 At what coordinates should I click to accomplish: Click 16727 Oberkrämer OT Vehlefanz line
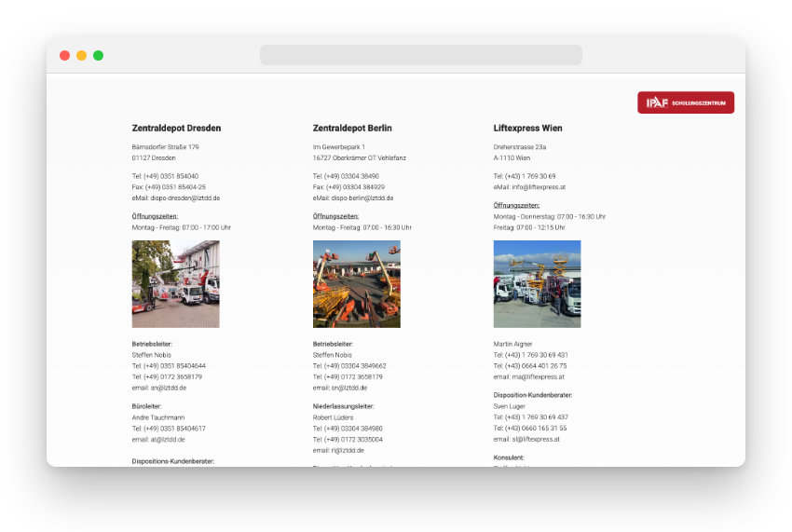tap(359, 158)
